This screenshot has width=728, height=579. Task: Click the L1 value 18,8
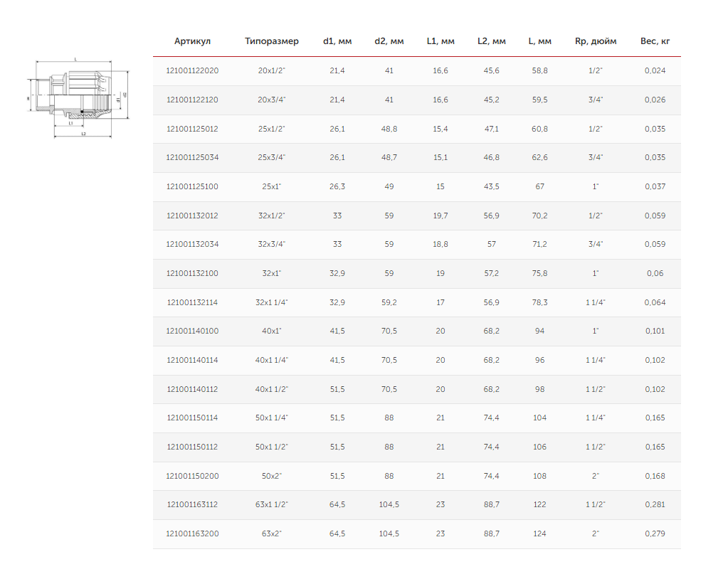pyautogui.click(x=441, y=244)
